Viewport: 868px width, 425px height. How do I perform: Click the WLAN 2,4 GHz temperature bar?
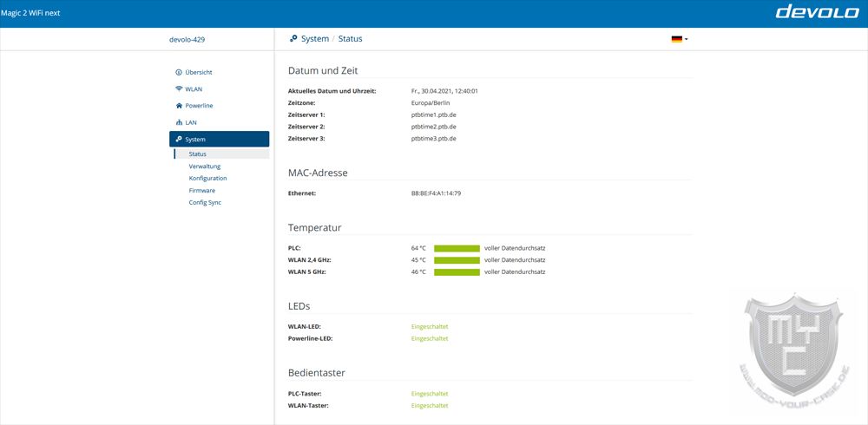(457, 260)
